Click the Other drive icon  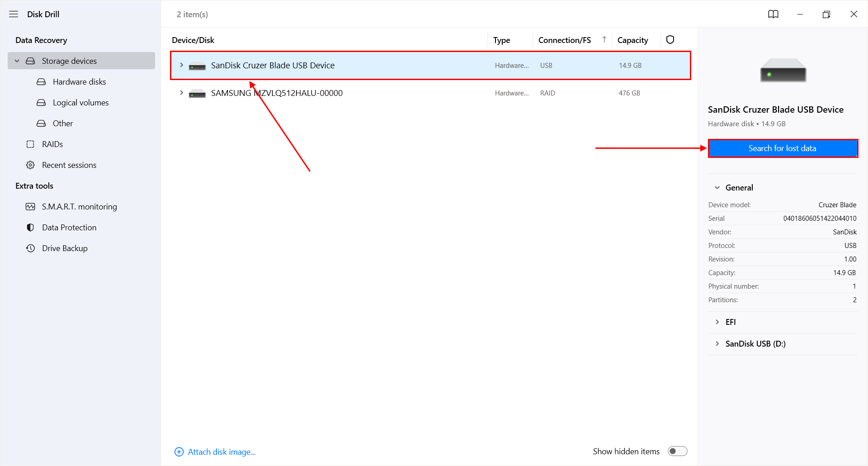41,124
